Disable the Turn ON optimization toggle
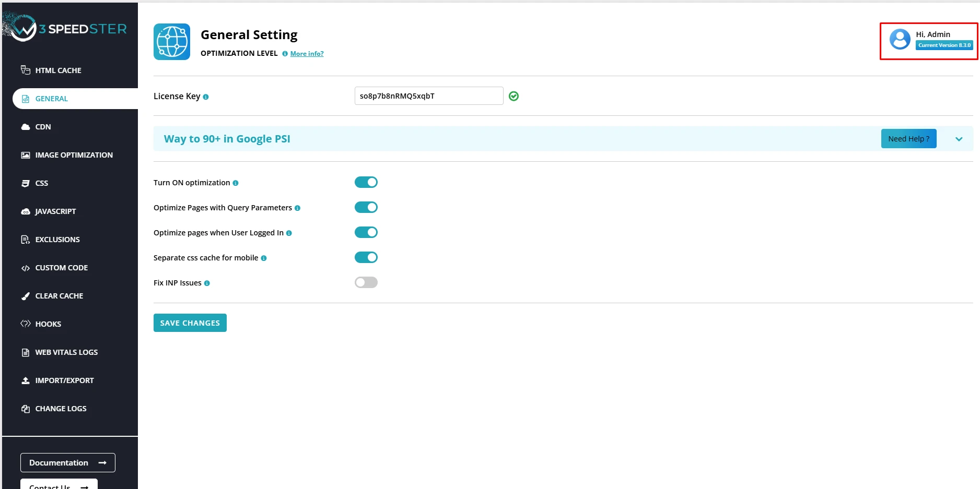 pyautogui.click(x=366, y=182)
